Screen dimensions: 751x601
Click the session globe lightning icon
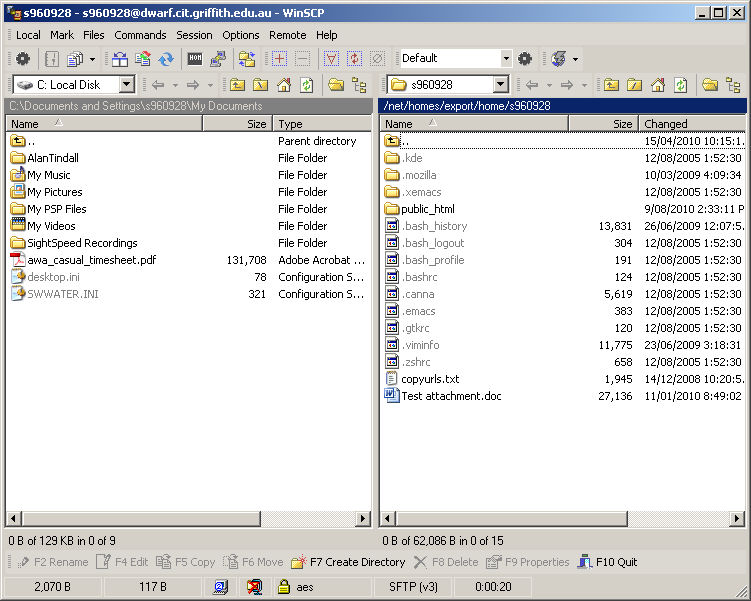[x=558, y=59]
